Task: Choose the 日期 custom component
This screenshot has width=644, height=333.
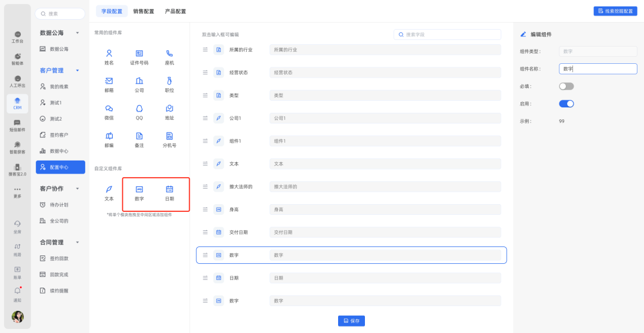Action: click(169, 189)
